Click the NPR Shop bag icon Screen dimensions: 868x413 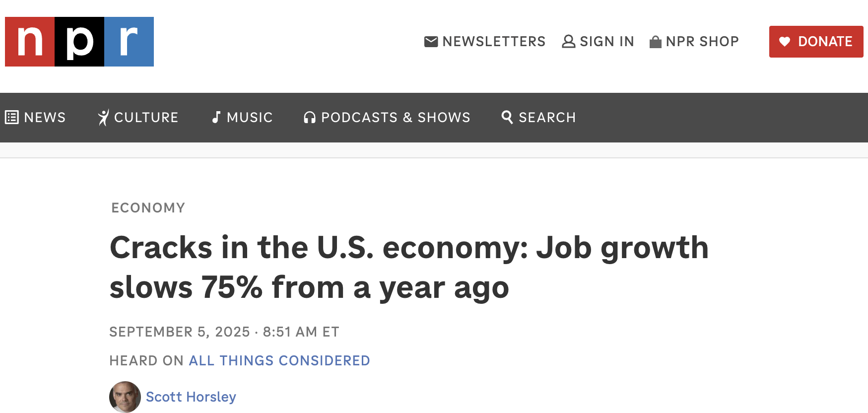click(x=655, y=42)
